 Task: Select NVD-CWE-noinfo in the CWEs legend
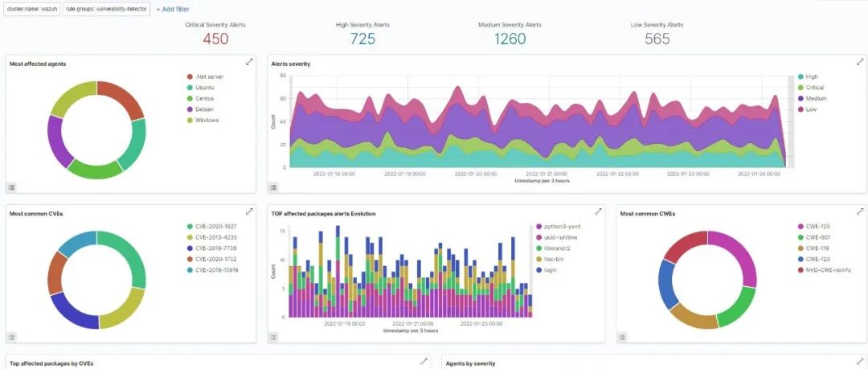pyautogui.click(x=825, y=270)
